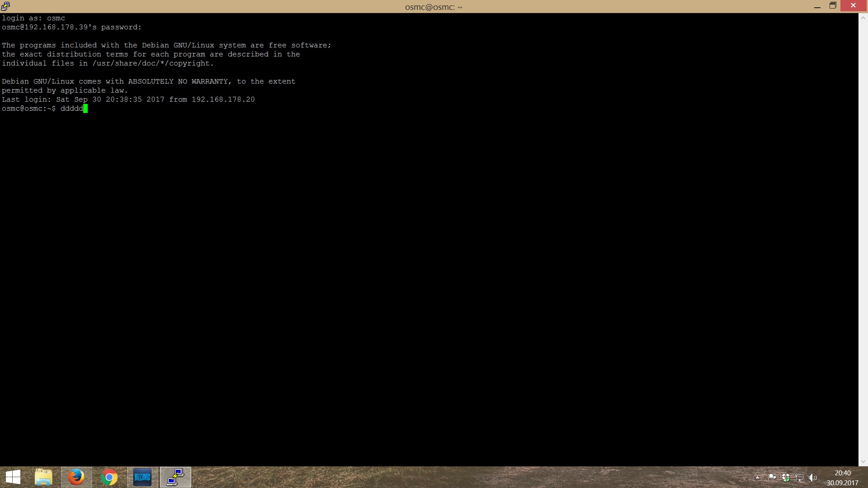
Task: Launch Google Chrome from the taskbar
Action: [109, 477]
